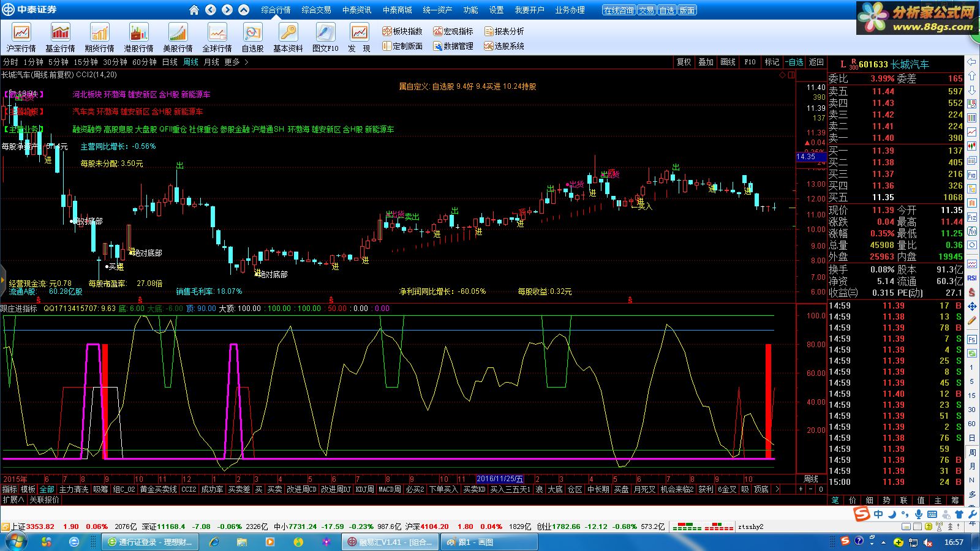
Task: Open the 自选股 watchlist icon
Action: [x=252, y=38]
